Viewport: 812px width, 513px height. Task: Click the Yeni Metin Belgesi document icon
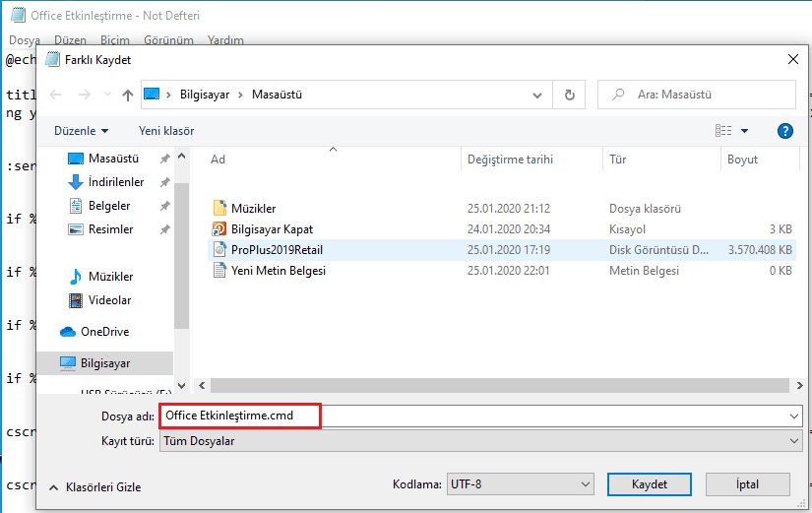(x=219, y=271)
